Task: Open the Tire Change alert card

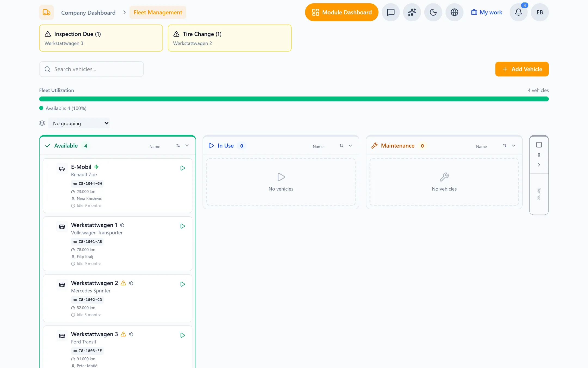Action: coord(230,38)
